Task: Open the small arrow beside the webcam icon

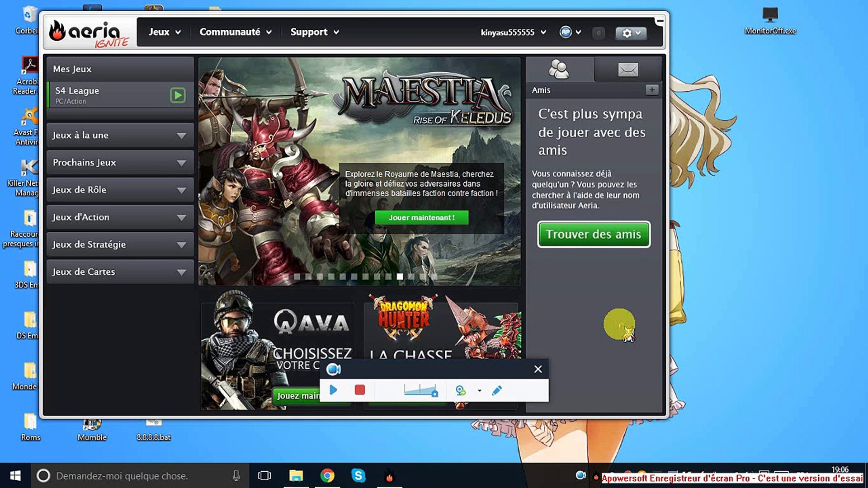Action: point(479,391)
